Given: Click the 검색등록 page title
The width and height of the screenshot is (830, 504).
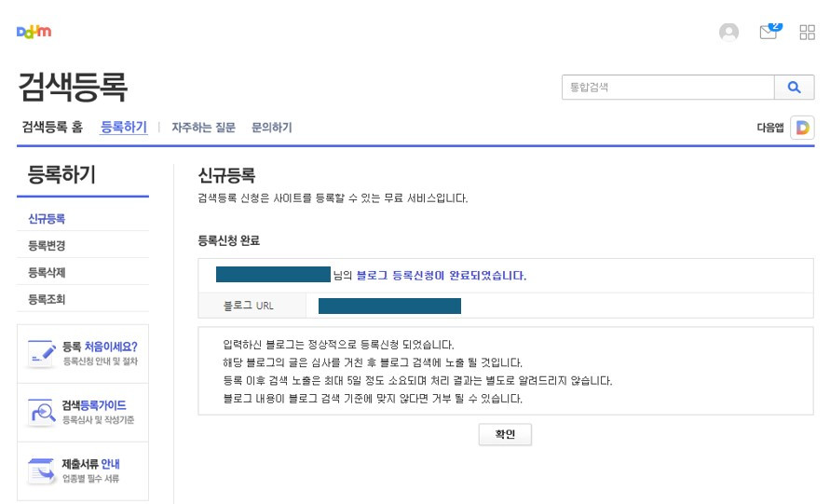Looking at the screenshot, I should tap(73, 87).
